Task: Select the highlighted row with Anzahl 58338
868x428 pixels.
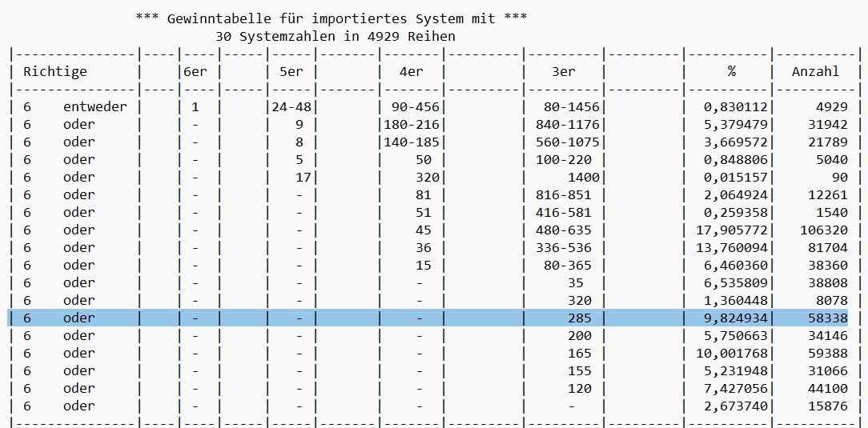Action: pyautogui.click(x=428, y=318)
